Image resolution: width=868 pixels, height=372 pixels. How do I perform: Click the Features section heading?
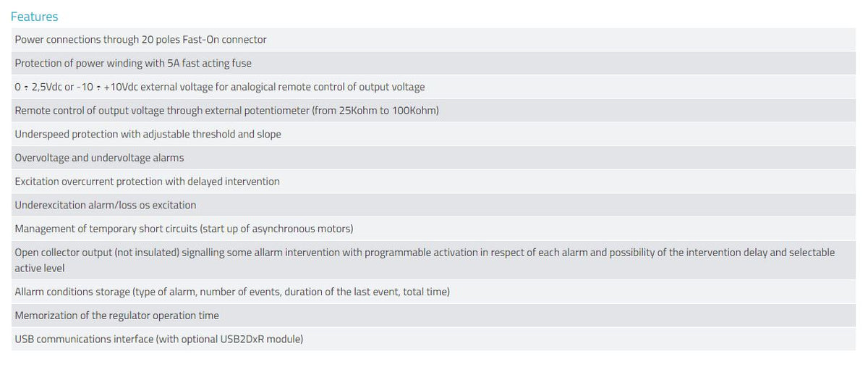click(34, 17)
